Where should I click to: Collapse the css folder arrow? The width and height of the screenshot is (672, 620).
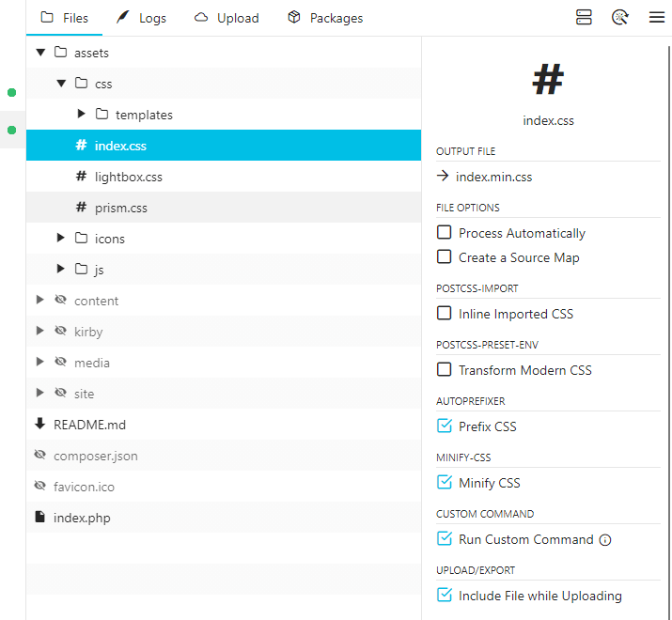61,83
